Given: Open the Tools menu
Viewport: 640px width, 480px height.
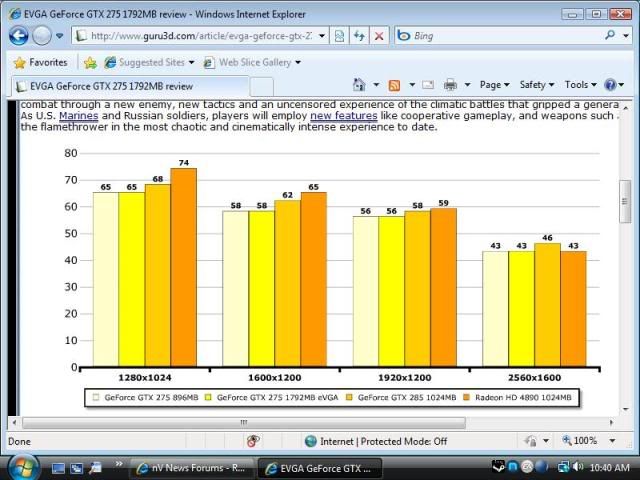Looking at the screenshot, I should [x=580, y=85].
